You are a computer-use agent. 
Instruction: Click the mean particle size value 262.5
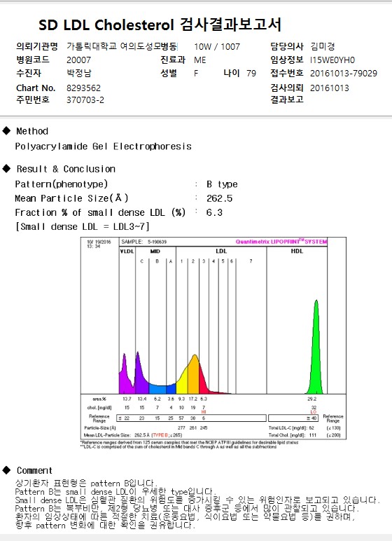[x=220, y=198]
